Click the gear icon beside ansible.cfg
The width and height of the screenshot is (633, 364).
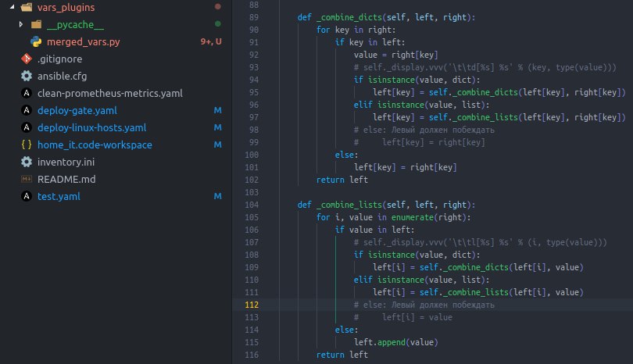coord(27,76)
